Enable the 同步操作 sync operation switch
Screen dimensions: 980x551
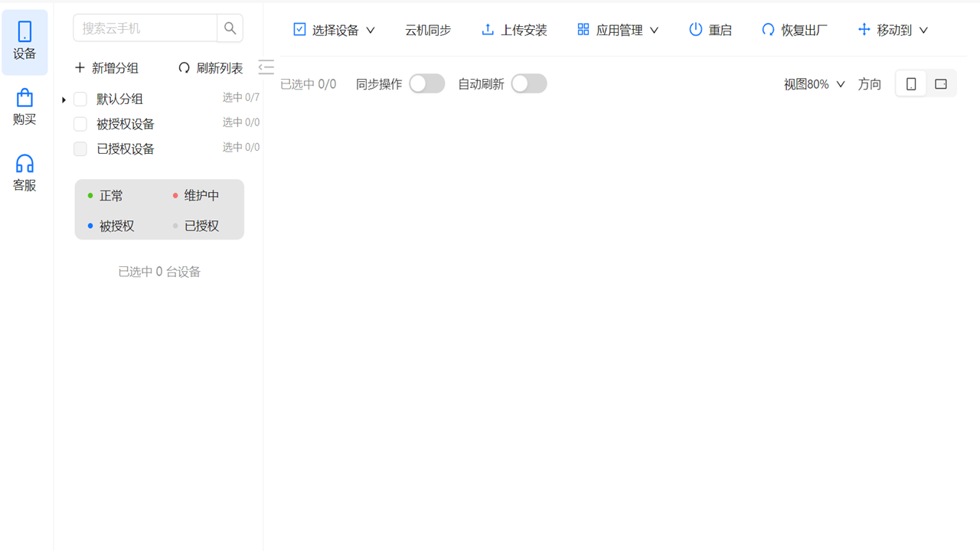(426, 83)
